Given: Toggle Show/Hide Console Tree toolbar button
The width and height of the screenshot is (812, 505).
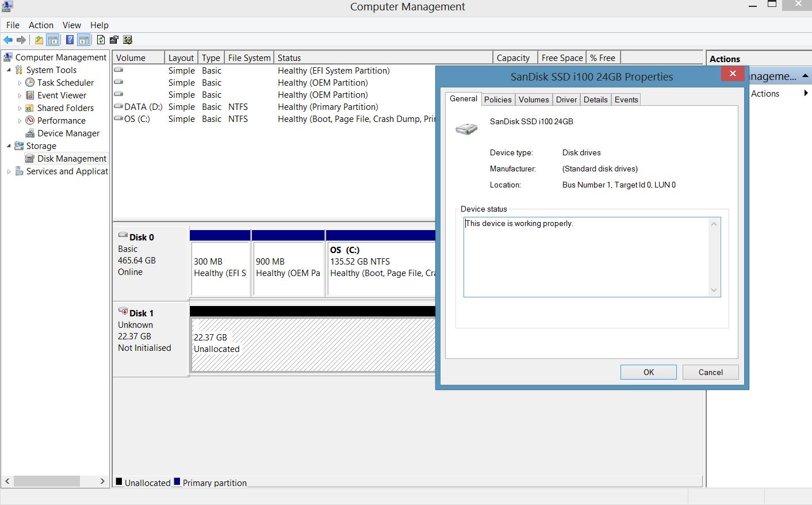Looking at the screenshot, I should coord(52,40).
